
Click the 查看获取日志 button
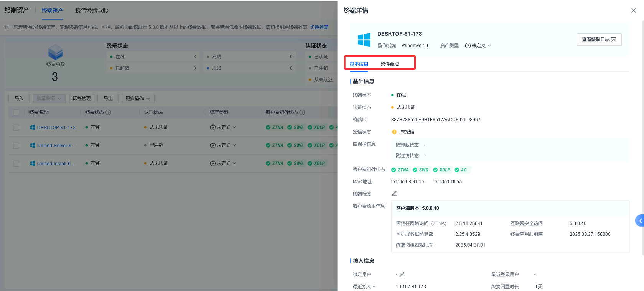click(599, 39)
